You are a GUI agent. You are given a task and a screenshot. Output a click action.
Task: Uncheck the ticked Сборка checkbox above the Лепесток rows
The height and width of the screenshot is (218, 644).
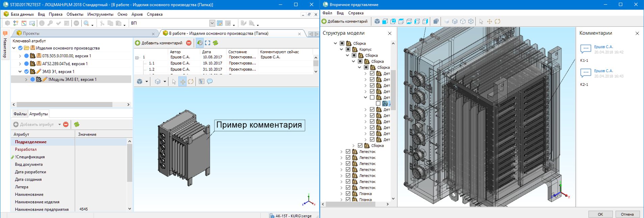[x=360, y=146]
